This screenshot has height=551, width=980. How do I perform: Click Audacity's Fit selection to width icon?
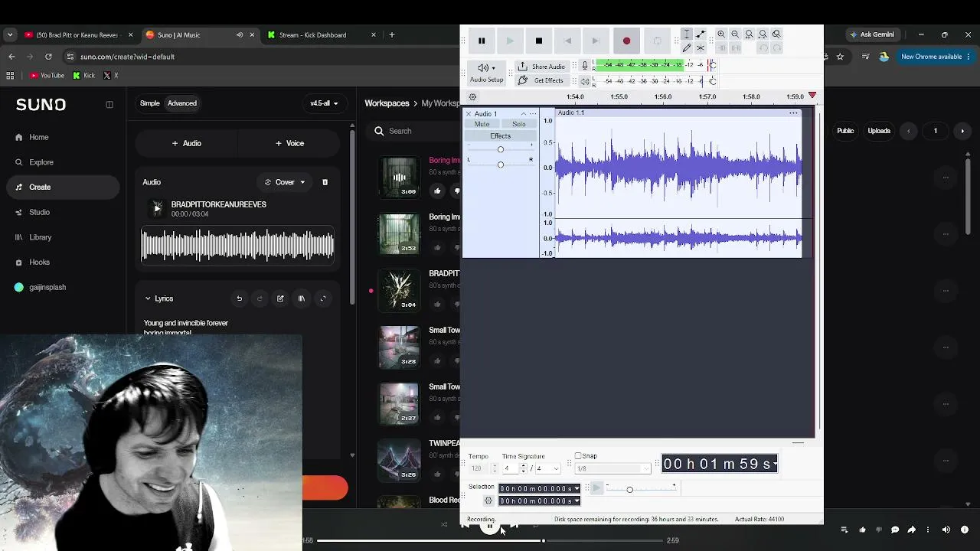click(x=749, y=34)
